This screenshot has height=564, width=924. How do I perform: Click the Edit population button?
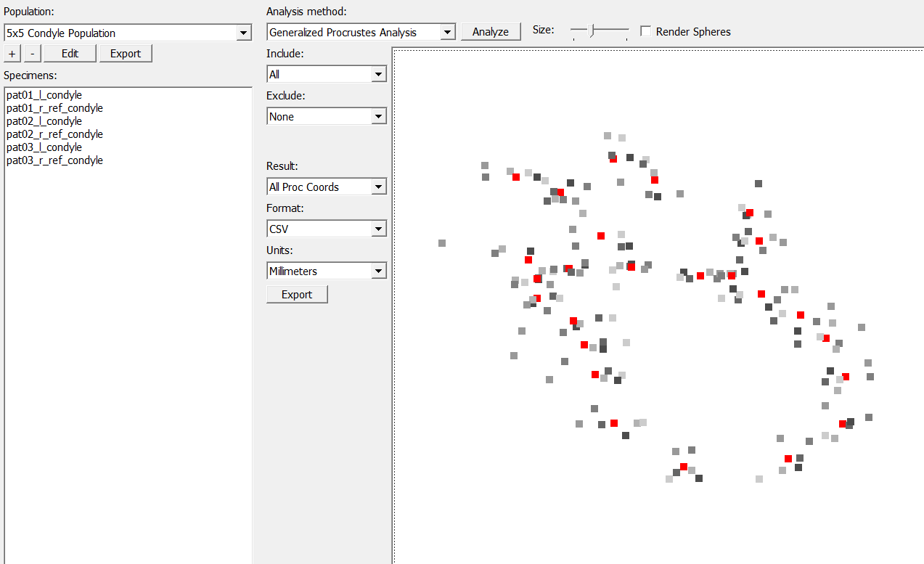[70, 54]
